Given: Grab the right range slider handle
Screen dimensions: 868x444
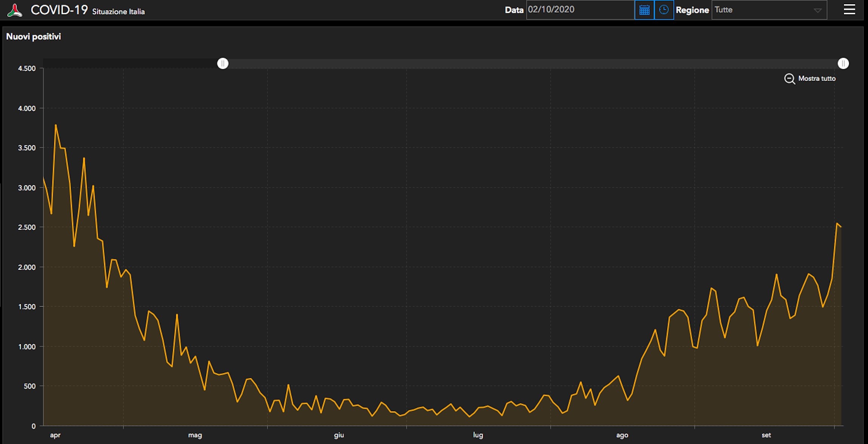Looking at the screenshot, I should point(843,63).
